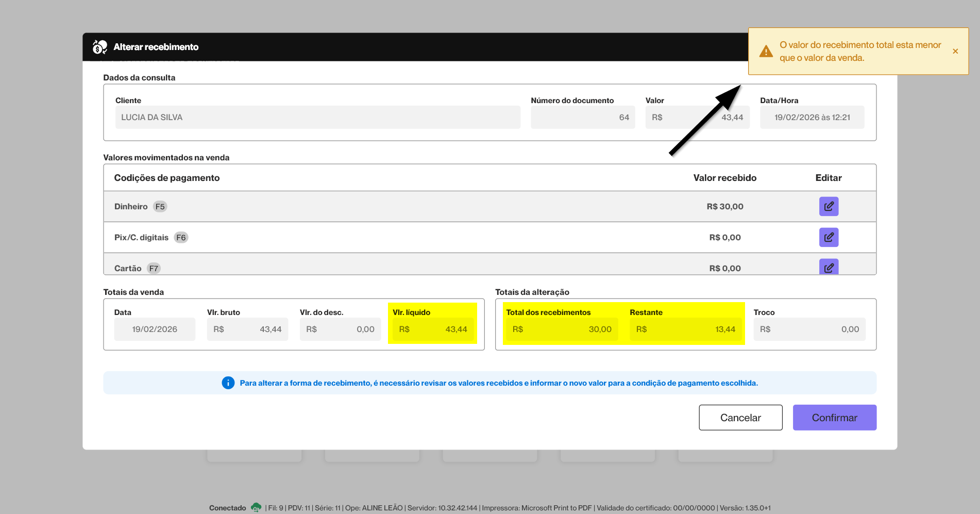Click the Restante amount field
This screenshot has height=514, width=980.
click(685, 329)
